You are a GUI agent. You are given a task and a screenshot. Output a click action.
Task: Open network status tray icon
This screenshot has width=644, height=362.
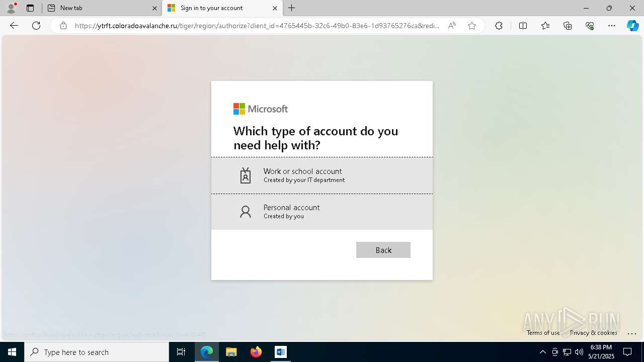pyautogui.click(x=567, y=352)
